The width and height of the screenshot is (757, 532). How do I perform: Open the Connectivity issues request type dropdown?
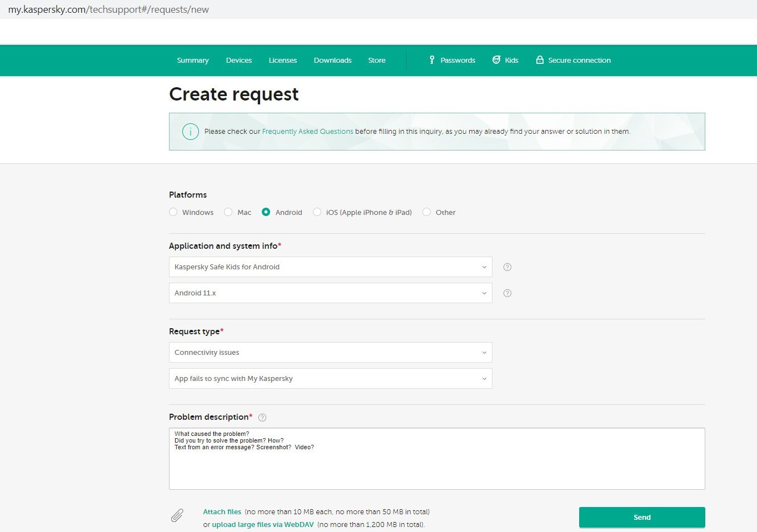tap(331, 353)
